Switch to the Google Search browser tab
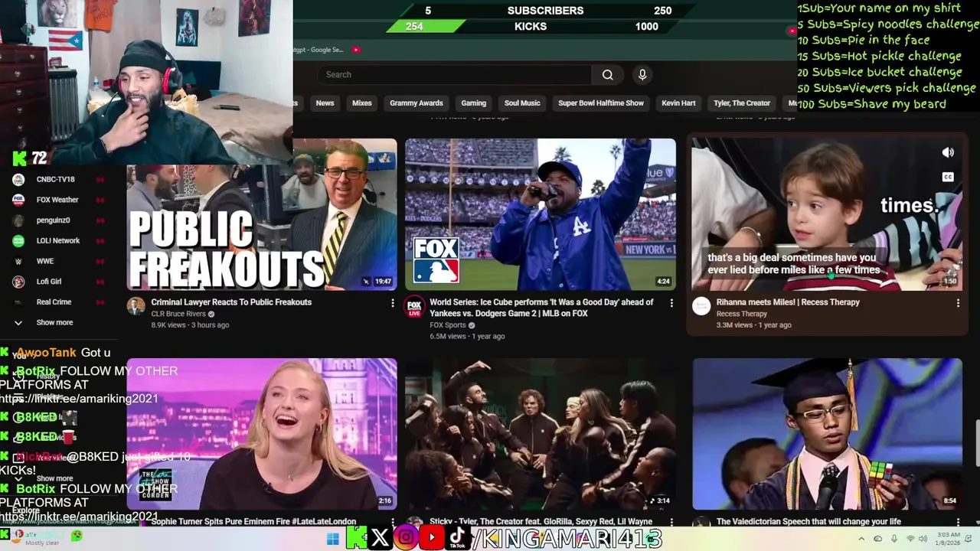 tap(318, 50)
